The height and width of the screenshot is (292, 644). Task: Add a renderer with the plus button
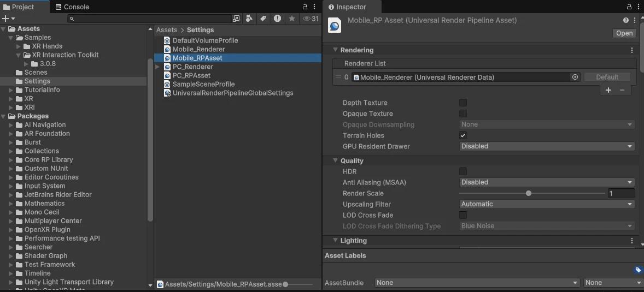pos(608,90)
